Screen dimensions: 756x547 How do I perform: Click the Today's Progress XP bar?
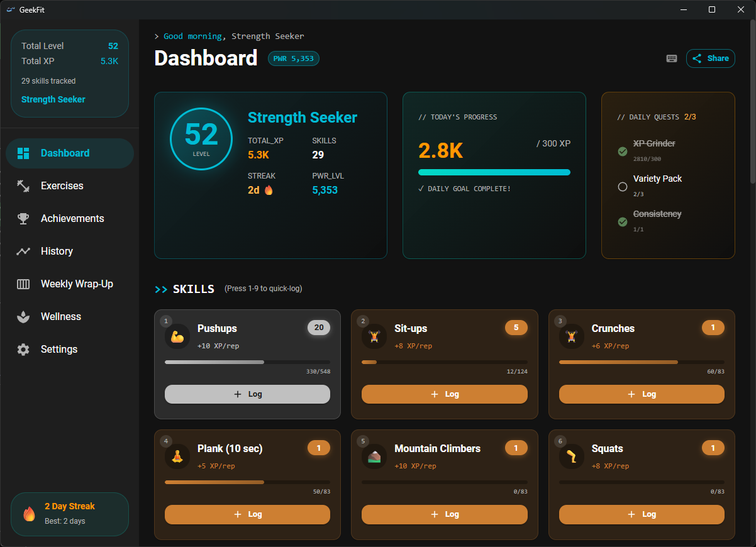pyautogui.click(x=494, y=172)
